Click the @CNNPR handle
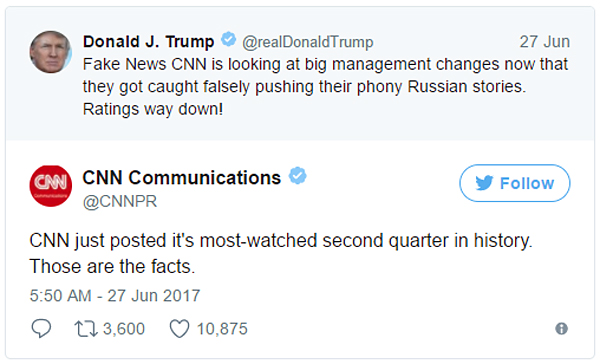This screenshot has height=364, width=600. [x=120, y=201]
